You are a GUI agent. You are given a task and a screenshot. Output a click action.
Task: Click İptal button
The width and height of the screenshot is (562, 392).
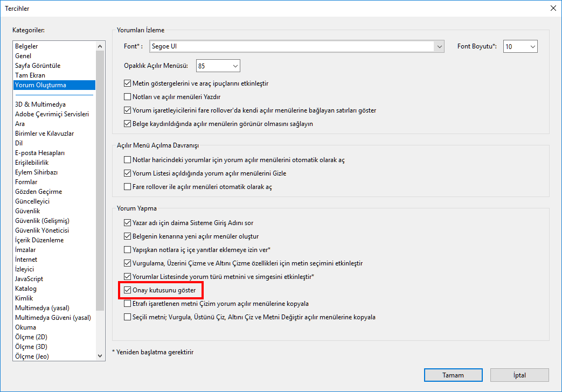[519, 375]
